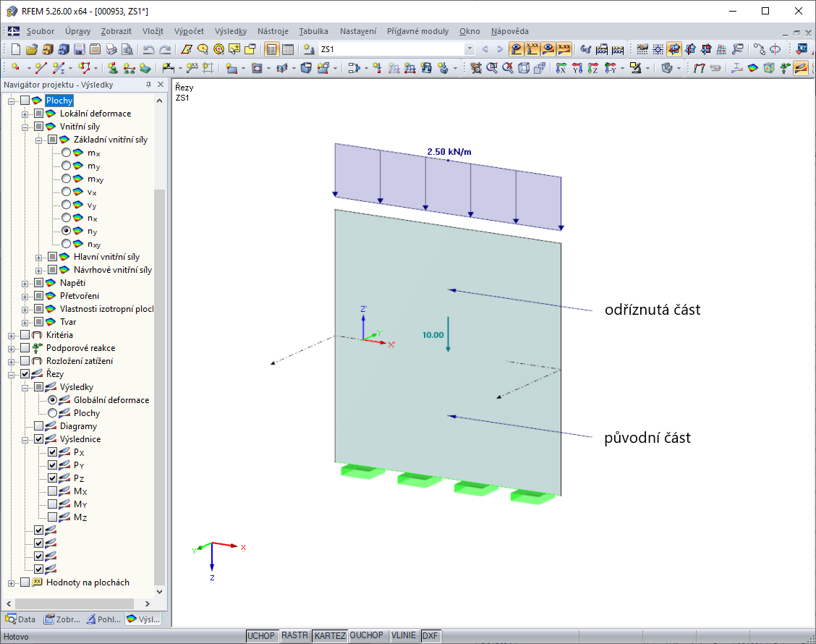Click the New file icon
This screenshot has width=816, height=644.
coord(16,49)
